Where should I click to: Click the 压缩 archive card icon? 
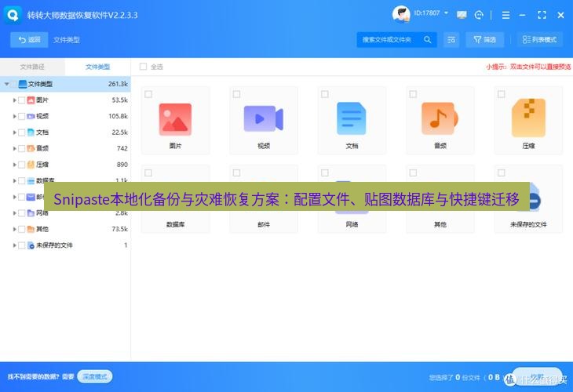528,118
